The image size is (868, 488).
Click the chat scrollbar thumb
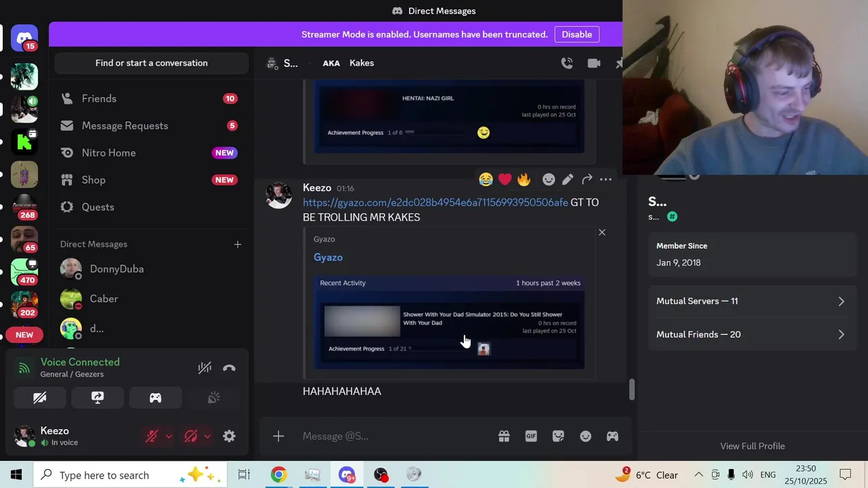click(x=632, y=389)
